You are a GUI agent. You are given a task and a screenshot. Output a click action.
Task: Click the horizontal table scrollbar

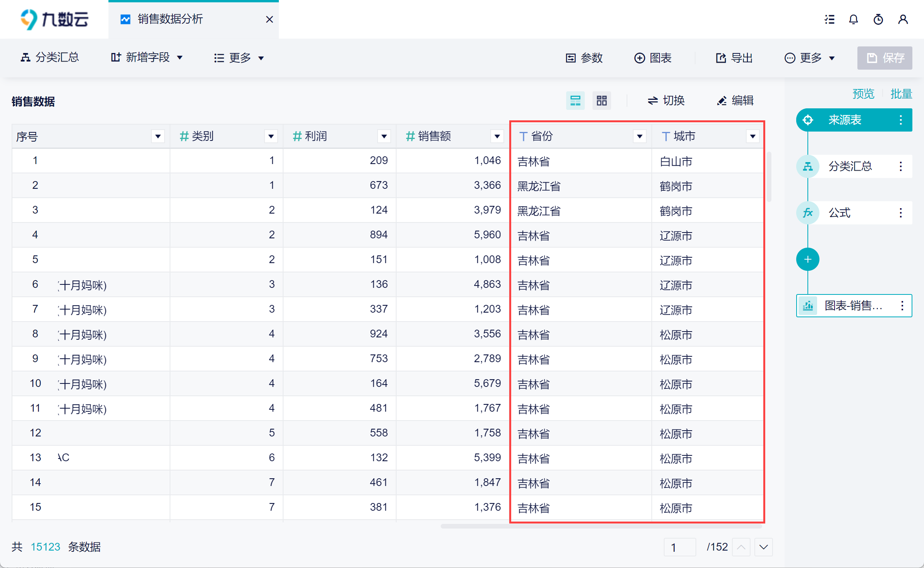pyautogui.click(x=601, y=526)
